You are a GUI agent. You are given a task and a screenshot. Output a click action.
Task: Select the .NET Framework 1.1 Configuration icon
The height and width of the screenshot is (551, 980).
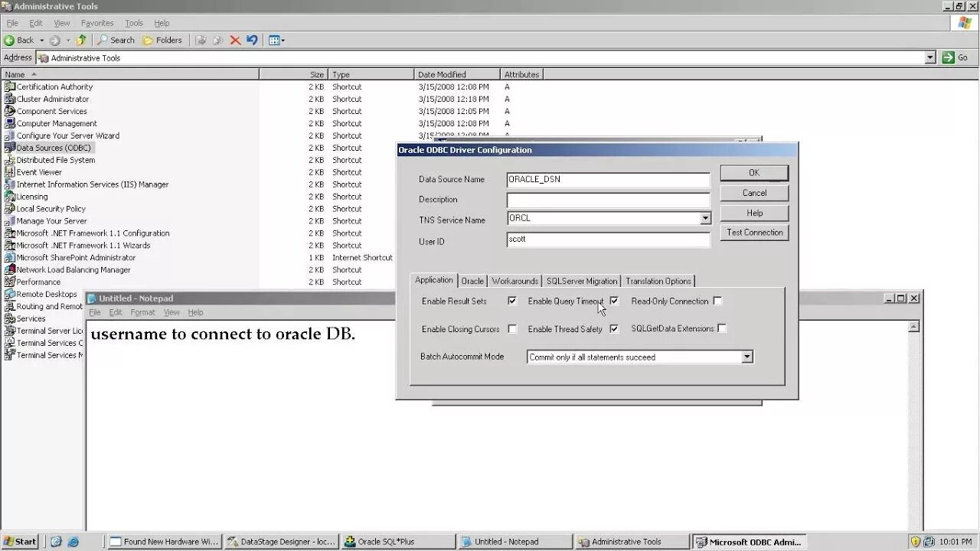pos(10,233)
